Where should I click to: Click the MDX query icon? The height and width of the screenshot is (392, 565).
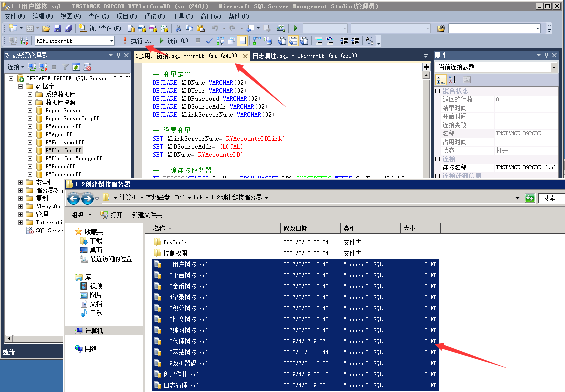point(142,28)
